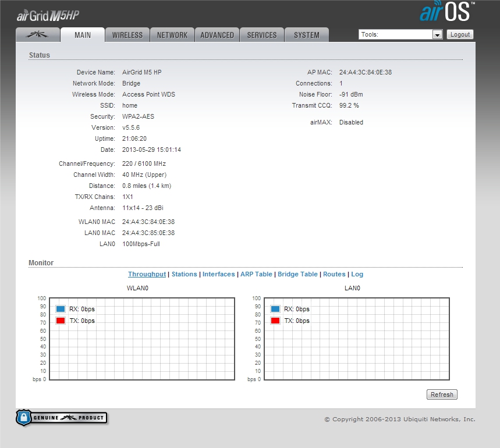The height and width of the screenshot is (448, 500).
Task: Click the Security value WPA2-AES
Action: click(138, 116)
